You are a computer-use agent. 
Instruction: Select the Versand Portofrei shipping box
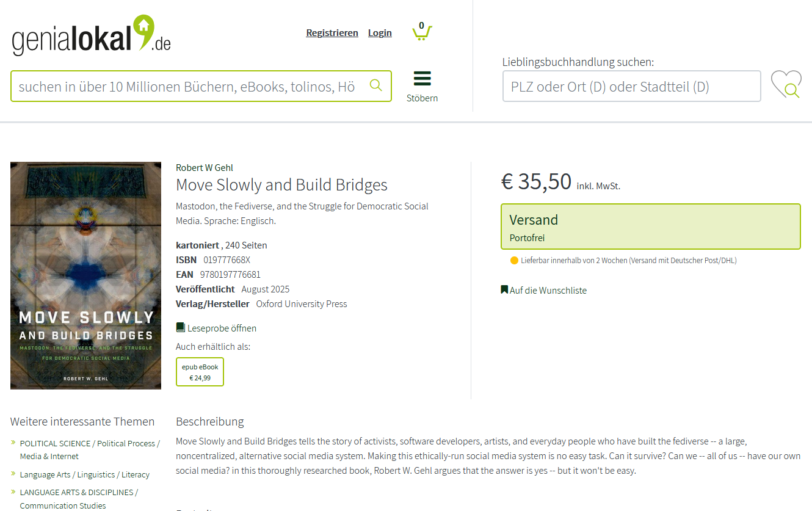(x=650, y=227)
